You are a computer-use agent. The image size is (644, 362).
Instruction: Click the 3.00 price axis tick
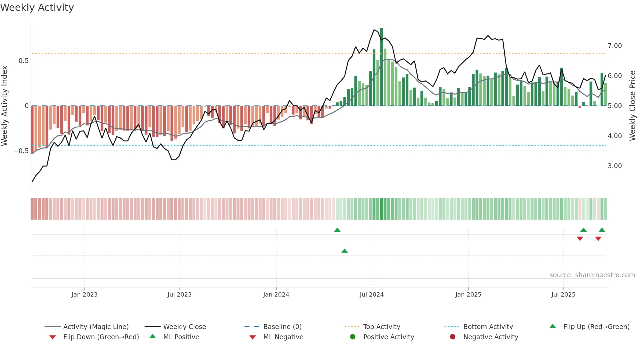coord(615,166)
